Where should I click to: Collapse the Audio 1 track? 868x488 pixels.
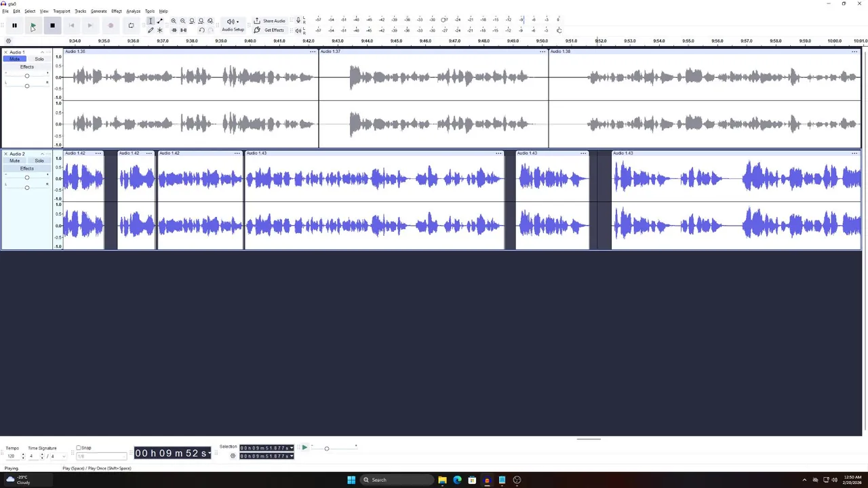(42, 52)
